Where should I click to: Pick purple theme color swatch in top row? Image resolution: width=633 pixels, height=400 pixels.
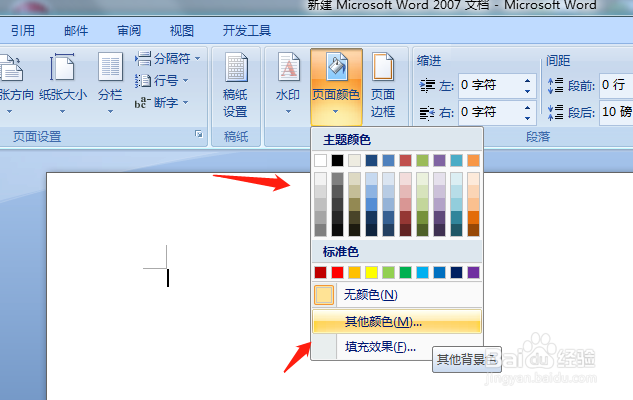click(439, 160)
